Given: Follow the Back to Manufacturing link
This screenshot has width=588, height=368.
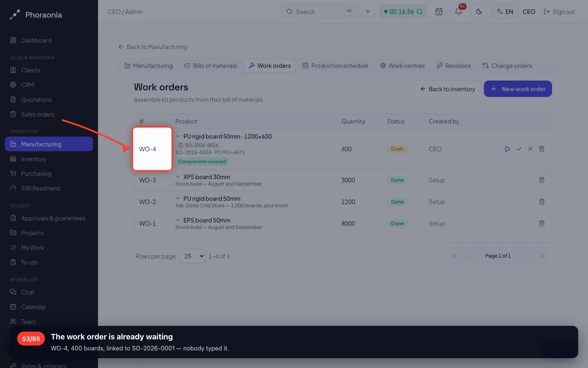Looking at the screenshot, I should [x=153, y=47].
